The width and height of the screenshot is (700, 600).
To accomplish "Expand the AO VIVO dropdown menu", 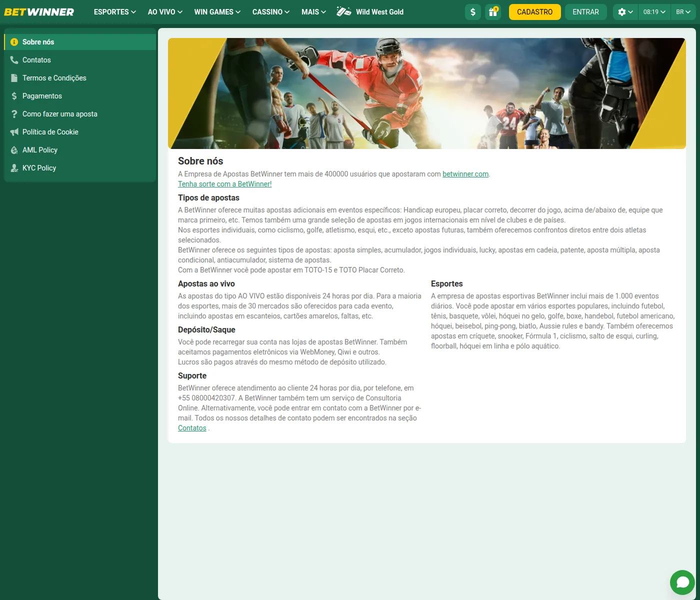I will 165,12.
